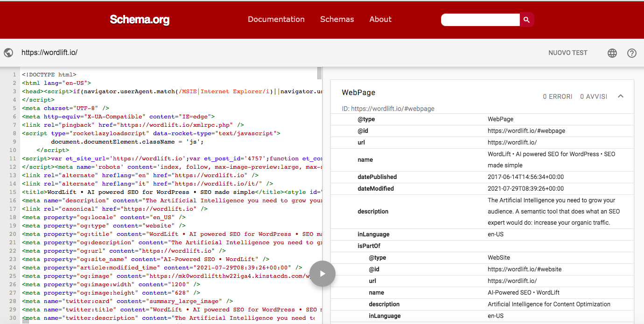Click the 0 AVVISI counter
Image resolution: width=644 pixels, height=324 pixels.
pyautogui.click(x=594, y=97)
